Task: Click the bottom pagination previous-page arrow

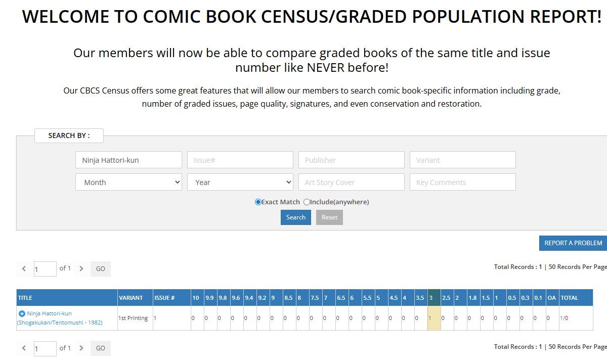Action: (24, 348)
